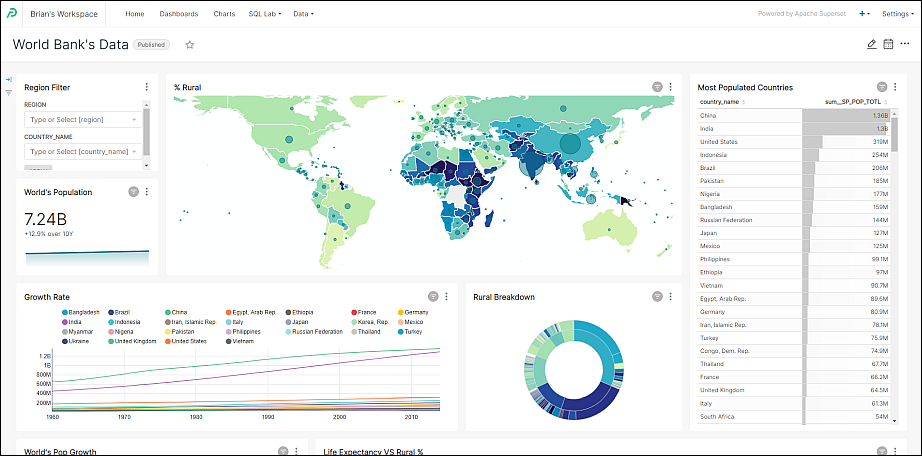Open Region Filter three-dot menu
Viewport: 922px width, 456px height.
click(147, 87)
